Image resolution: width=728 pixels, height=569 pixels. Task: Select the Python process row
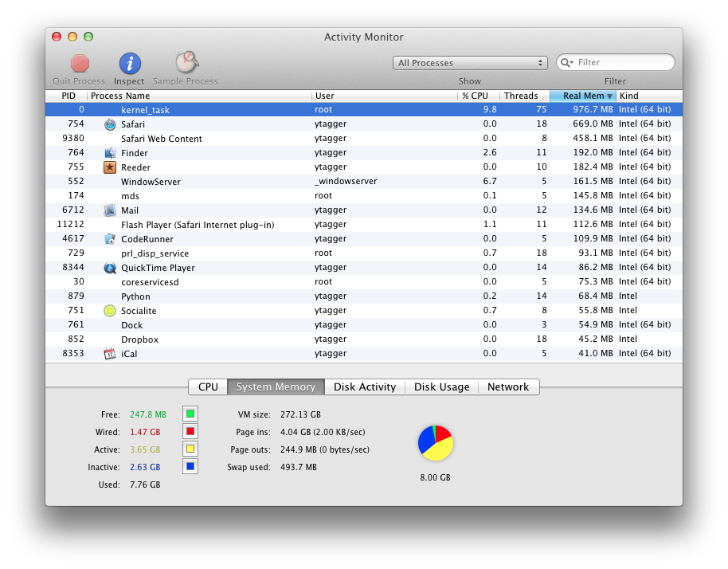364,296
